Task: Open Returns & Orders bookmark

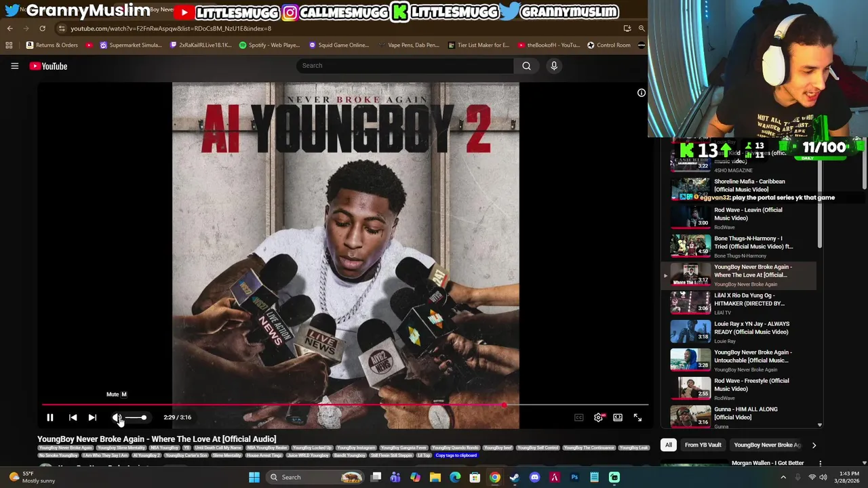Action: [52, 45]
